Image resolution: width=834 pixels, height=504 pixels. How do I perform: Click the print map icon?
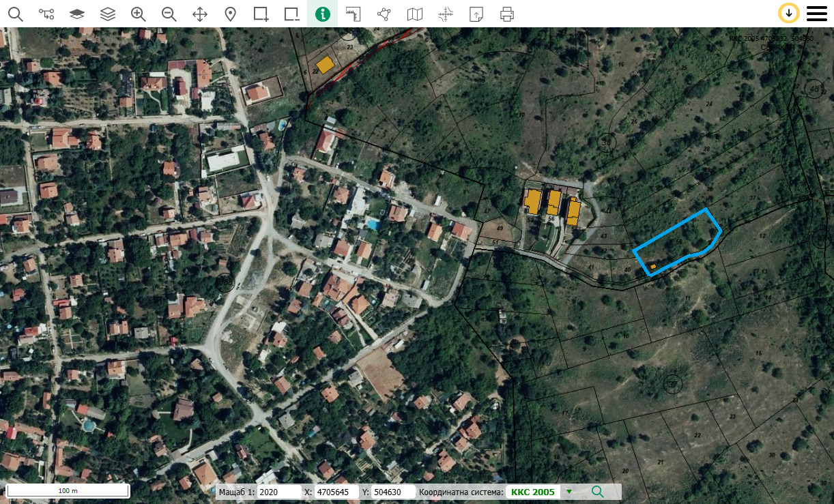tap(506, 14)
